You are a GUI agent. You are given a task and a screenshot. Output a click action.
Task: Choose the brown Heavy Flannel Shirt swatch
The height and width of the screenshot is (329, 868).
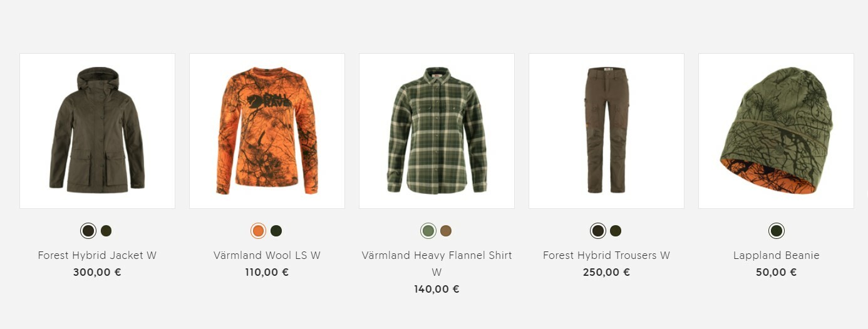point(446,231)
